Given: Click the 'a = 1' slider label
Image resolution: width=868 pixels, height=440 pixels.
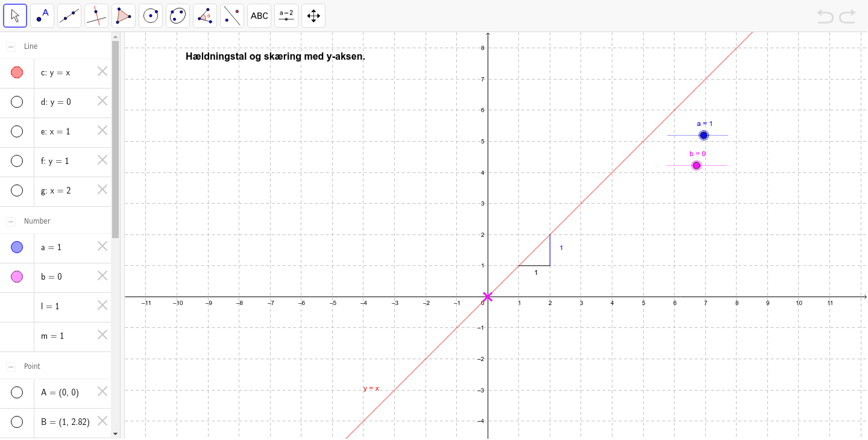Looking at the screenshot, I should pos(705,124).
